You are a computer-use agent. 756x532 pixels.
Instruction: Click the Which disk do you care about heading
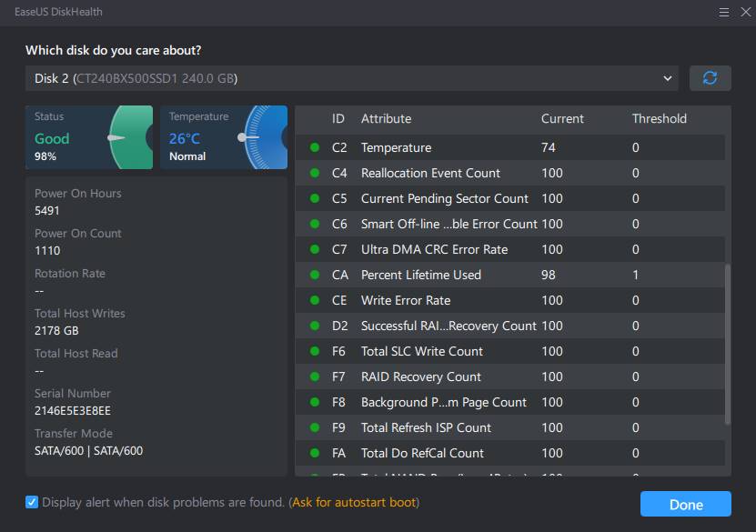[x=114, y=50]
